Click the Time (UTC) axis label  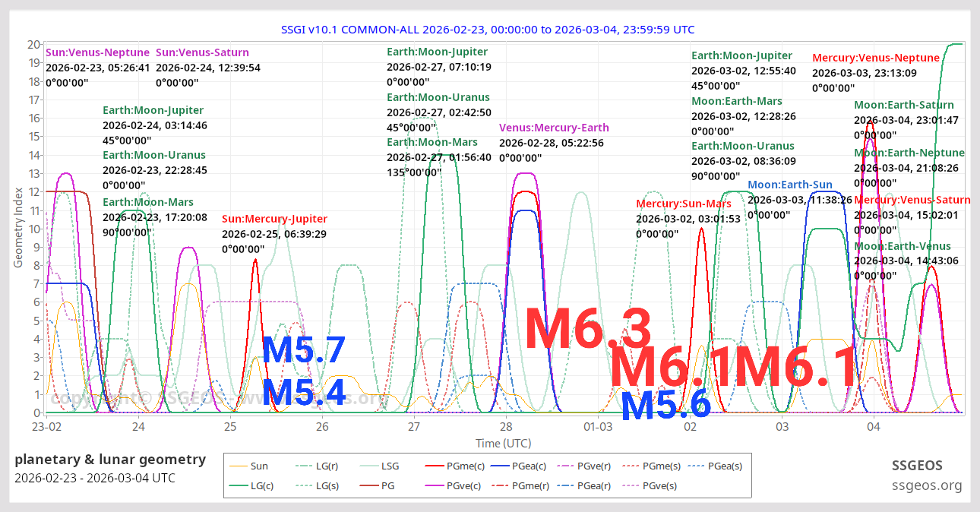point(502,443)
